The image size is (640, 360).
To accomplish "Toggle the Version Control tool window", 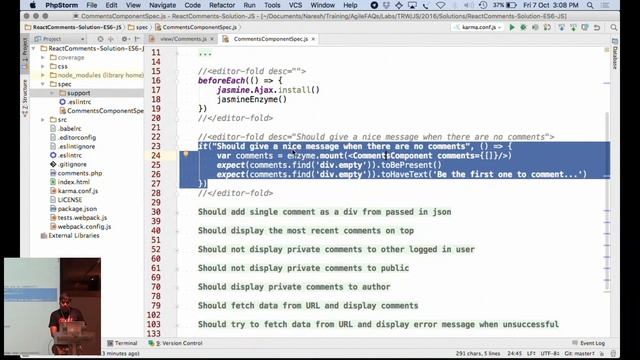I will pos(176,343).
